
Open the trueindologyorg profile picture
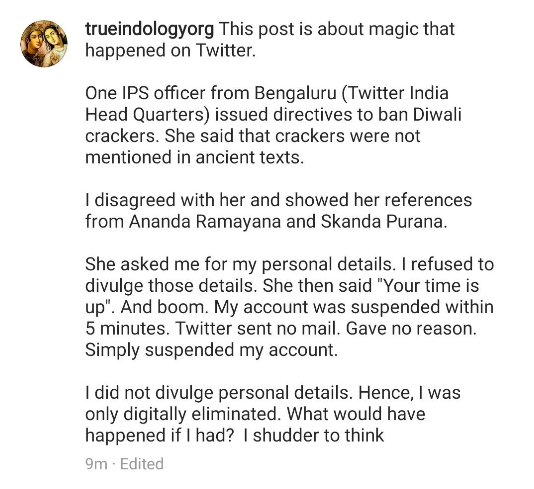pyautogui.click(x=44, y=44)
